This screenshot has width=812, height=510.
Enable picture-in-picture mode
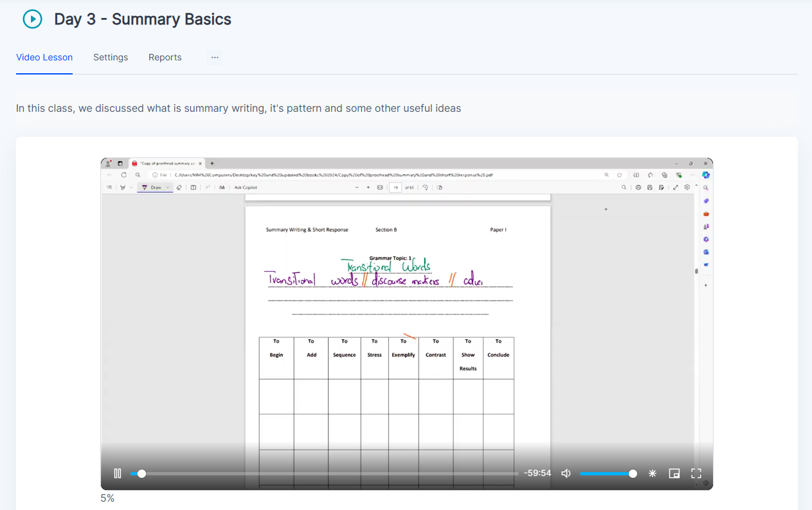(x=674, y=473)
